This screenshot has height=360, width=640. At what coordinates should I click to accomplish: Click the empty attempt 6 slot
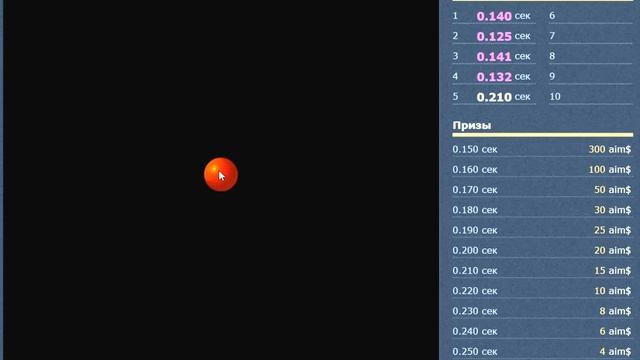point(590,16)
